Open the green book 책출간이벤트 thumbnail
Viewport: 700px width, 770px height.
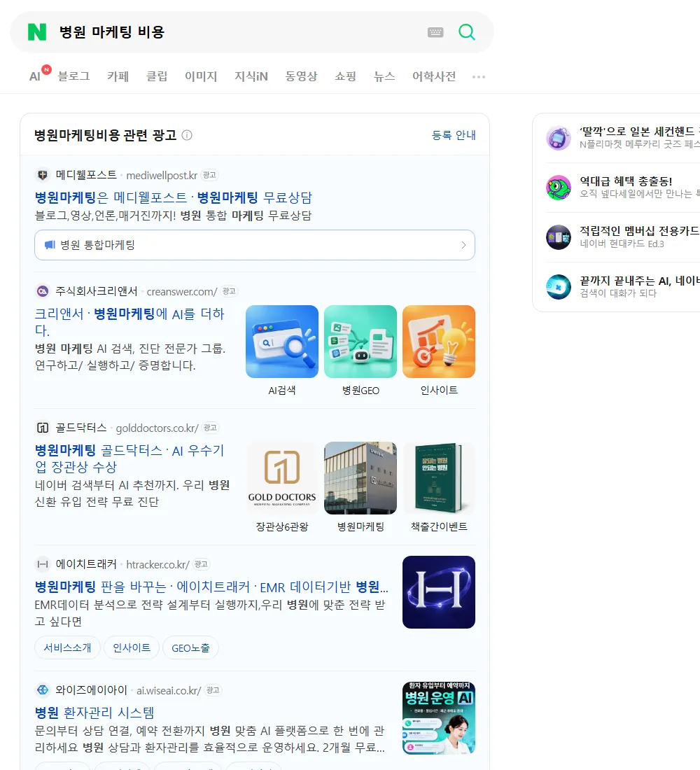coord(439,478)
